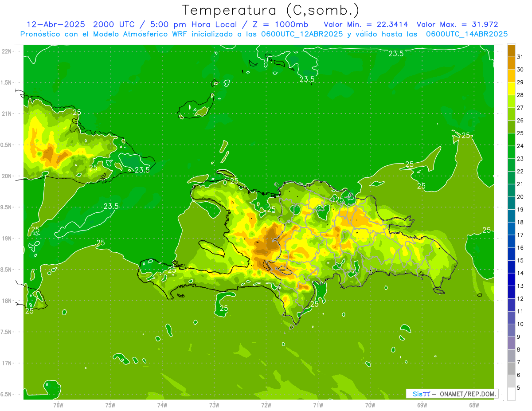Click the "19N" latitude axis label
The image size is (532, 411).
(7, 239)
